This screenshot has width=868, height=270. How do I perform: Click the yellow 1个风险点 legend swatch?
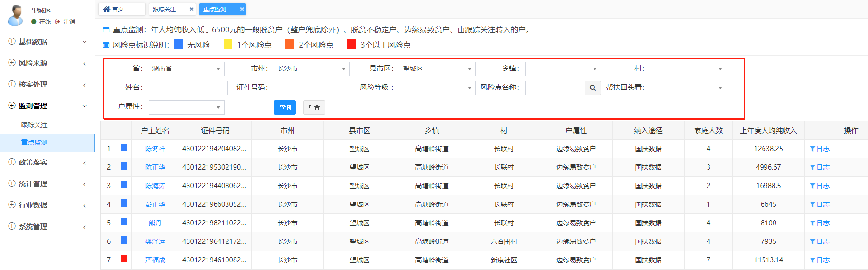pos(228,44)
